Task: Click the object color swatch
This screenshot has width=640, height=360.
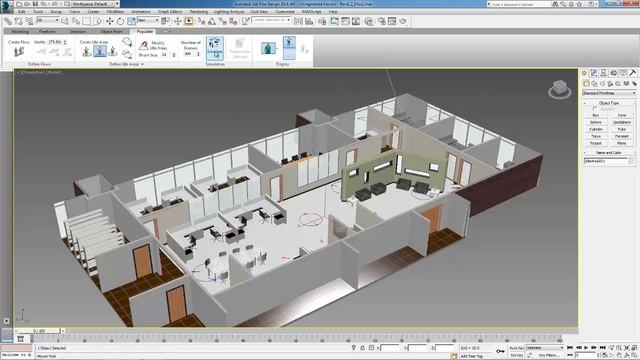Action: pyautogui.click(x=632, y=161)
